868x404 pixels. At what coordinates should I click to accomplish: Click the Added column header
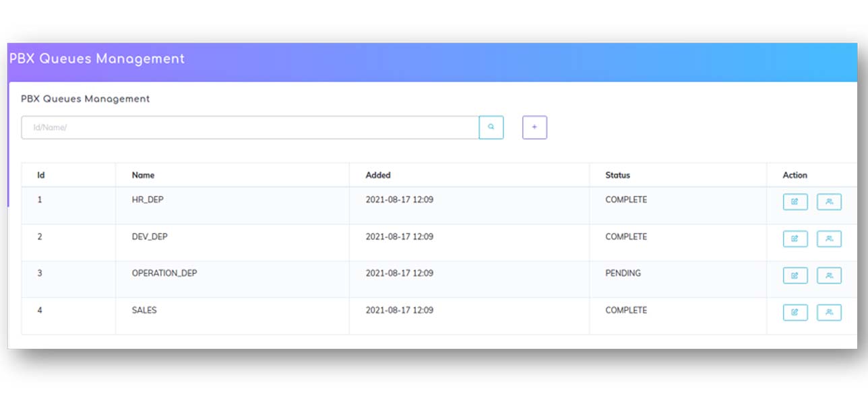[x=378, y=175]
